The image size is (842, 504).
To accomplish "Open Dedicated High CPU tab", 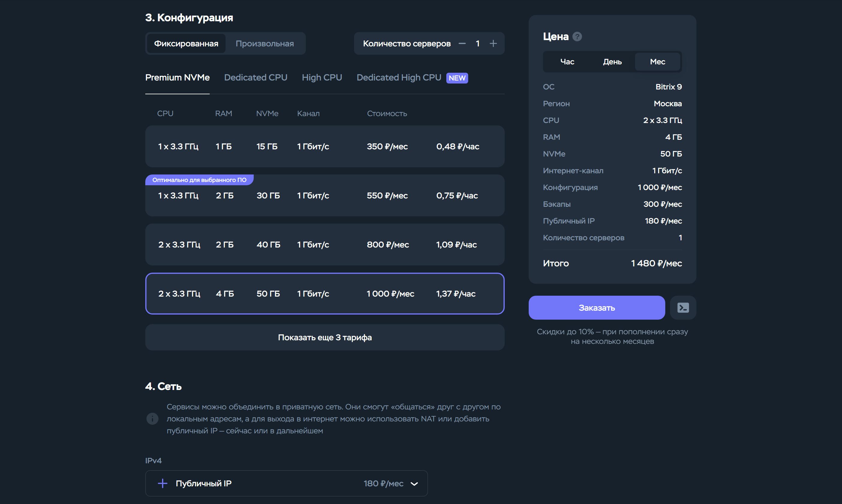I will point(399,78).
